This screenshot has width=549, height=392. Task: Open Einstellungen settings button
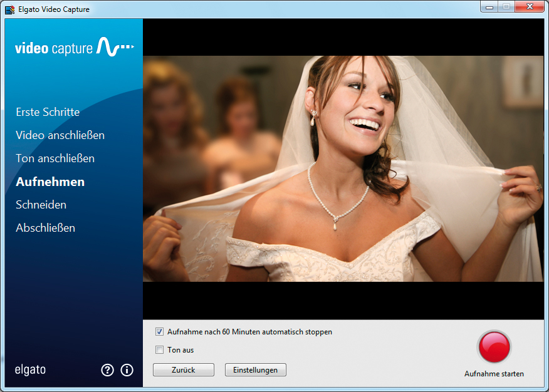point(255,370)
